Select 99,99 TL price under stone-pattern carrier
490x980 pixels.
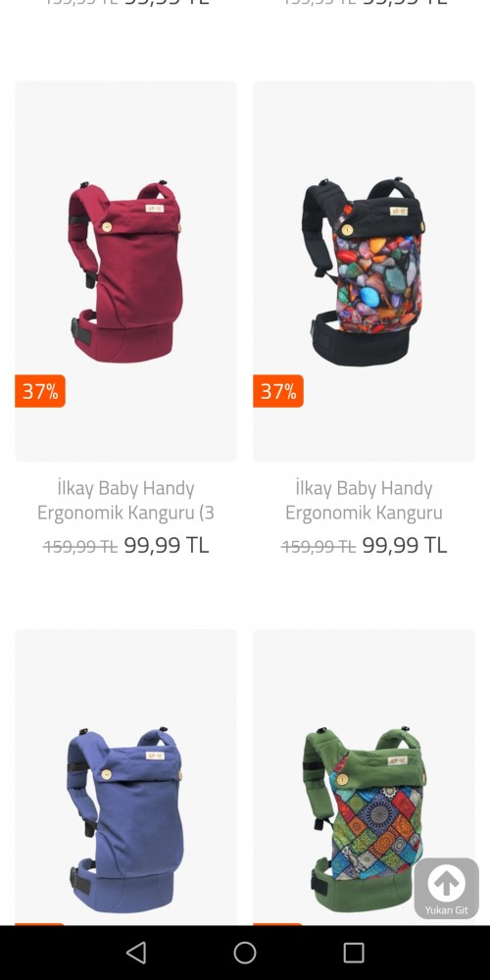405,545
